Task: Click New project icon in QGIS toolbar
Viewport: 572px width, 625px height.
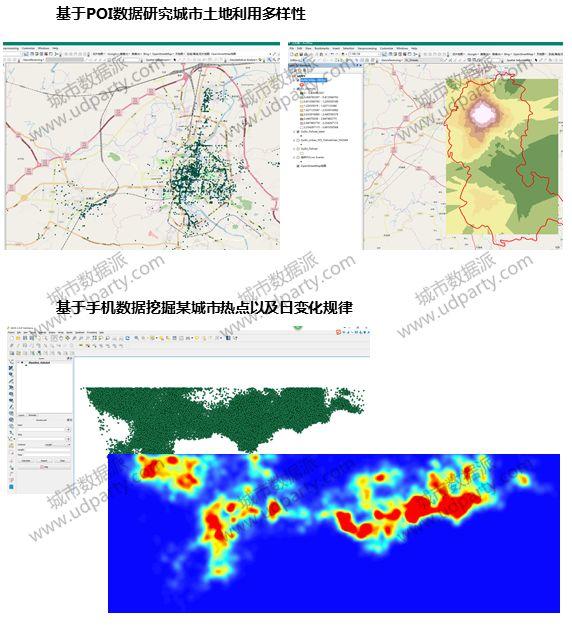Action: point(12,338)
